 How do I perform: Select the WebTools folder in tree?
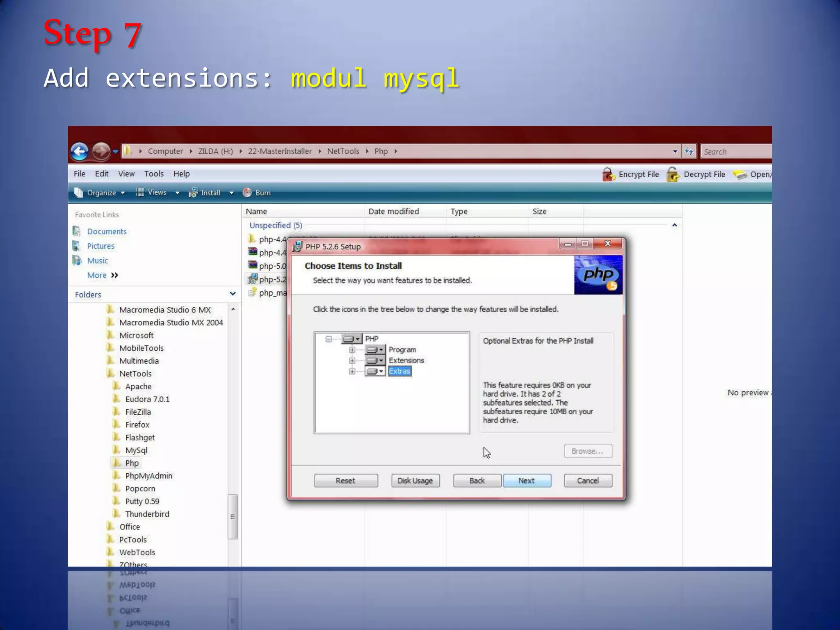(137, 552)
